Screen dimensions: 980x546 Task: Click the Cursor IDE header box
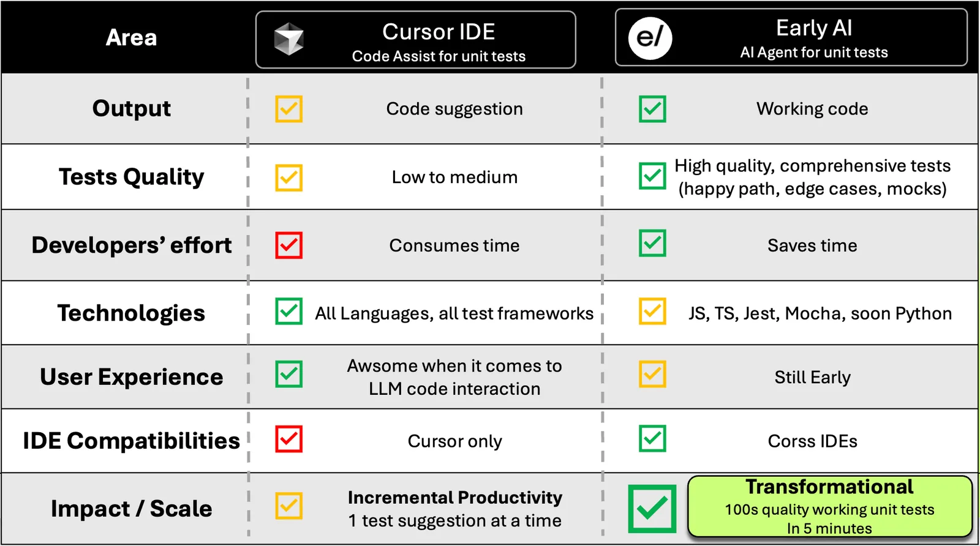tap(416, 40)
